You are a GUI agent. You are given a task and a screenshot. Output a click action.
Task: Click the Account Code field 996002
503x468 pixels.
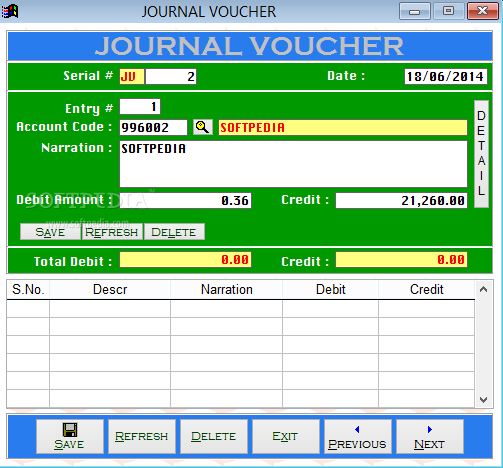pos(153,127)
